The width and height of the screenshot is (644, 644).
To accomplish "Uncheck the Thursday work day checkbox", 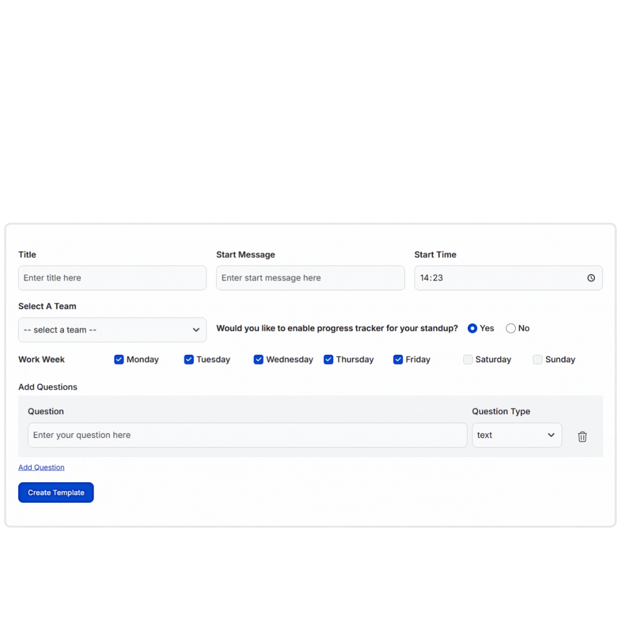I will tap(328, 359).
